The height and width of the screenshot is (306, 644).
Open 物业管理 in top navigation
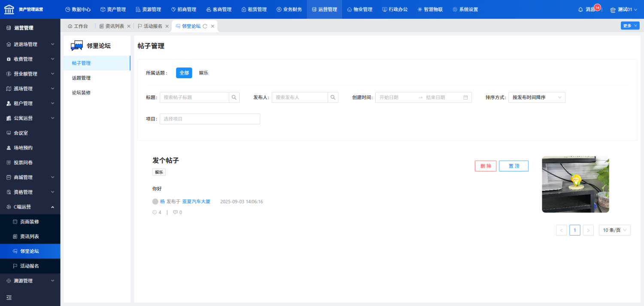[x=359, y=9]
